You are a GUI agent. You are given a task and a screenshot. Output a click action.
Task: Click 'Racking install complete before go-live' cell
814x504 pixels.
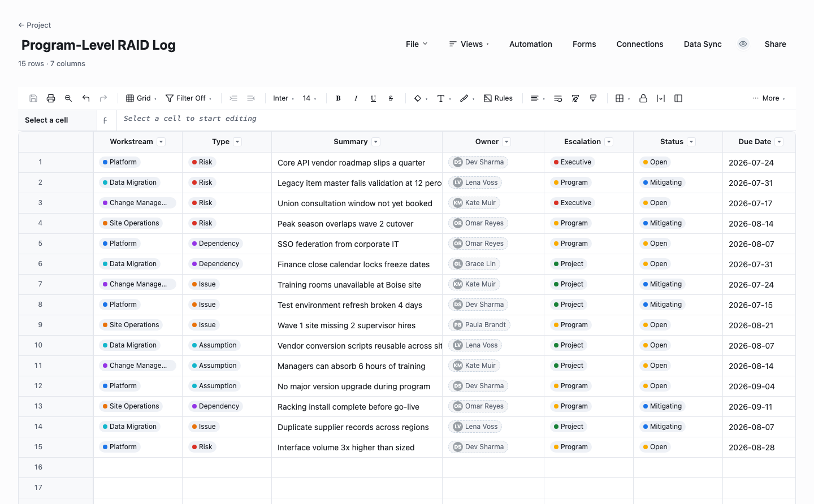pos(357,407)
